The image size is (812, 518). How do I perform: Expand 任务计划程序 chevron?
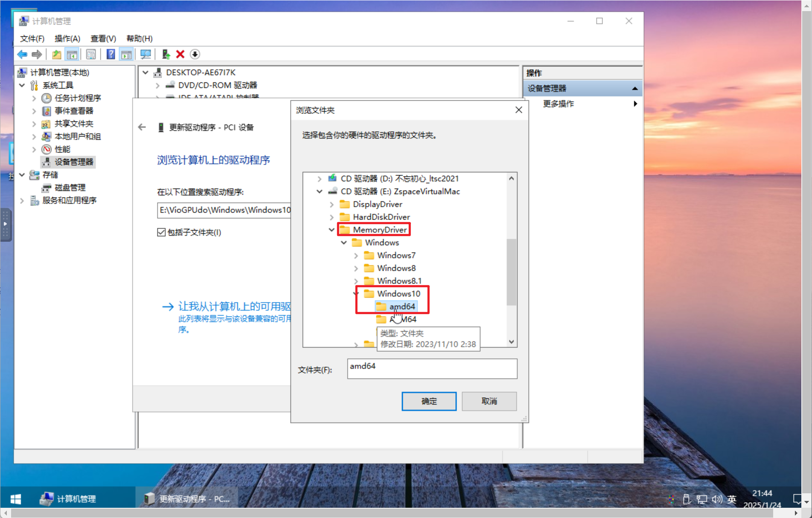[34, 98]
